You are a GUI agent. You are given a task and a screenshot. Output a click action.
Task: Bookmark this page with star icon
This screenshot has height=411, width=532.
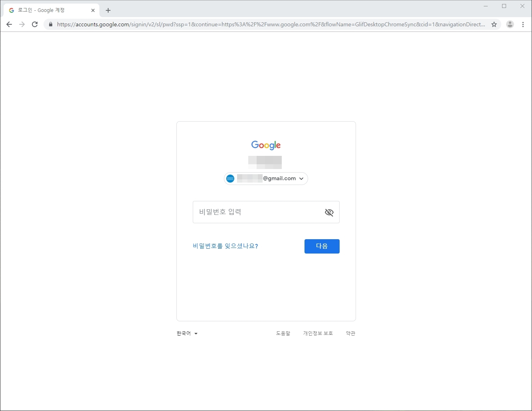pyautogui.click(x=494, y=24)
